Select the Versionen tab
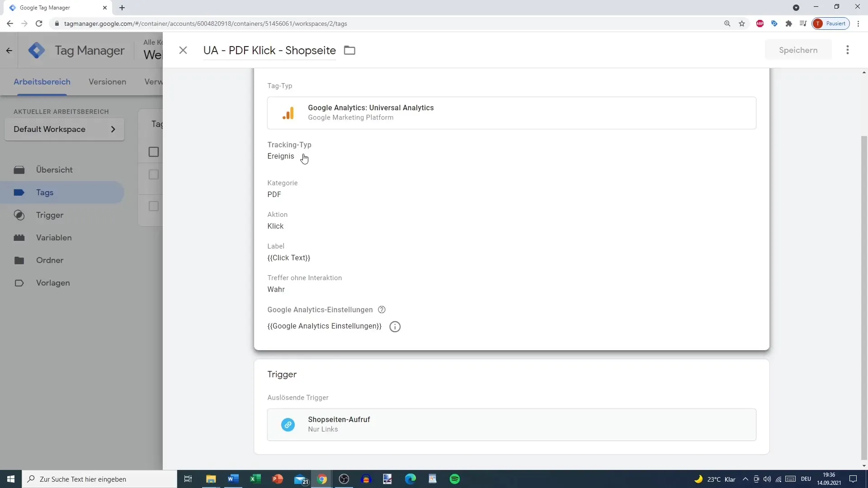 [x=107, y=82]
